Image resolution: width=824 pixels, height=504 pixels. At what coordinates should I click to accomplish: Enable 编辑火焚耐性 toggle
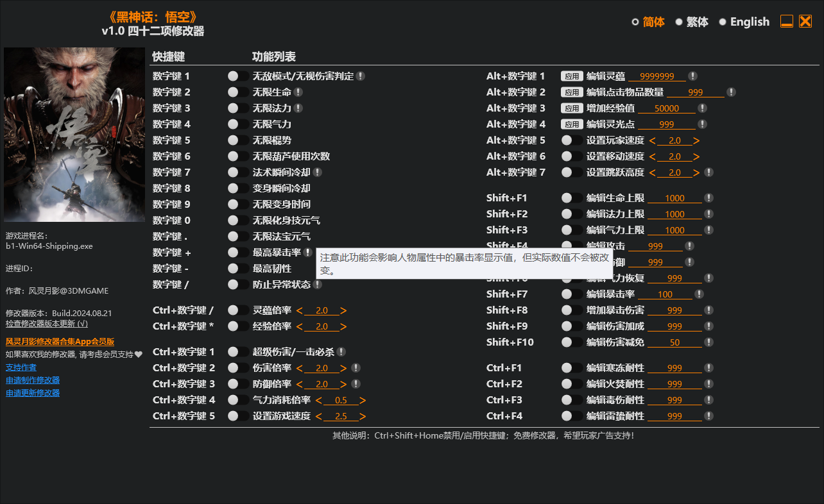572,384
